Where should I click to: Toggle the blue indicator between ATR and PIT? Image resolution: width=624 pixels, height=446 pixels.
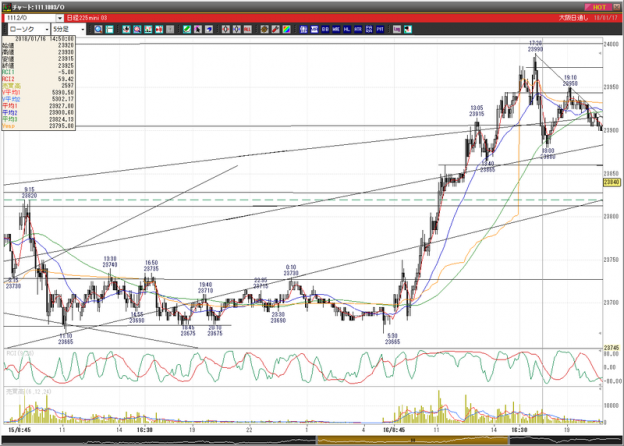(x=369, y=29)
